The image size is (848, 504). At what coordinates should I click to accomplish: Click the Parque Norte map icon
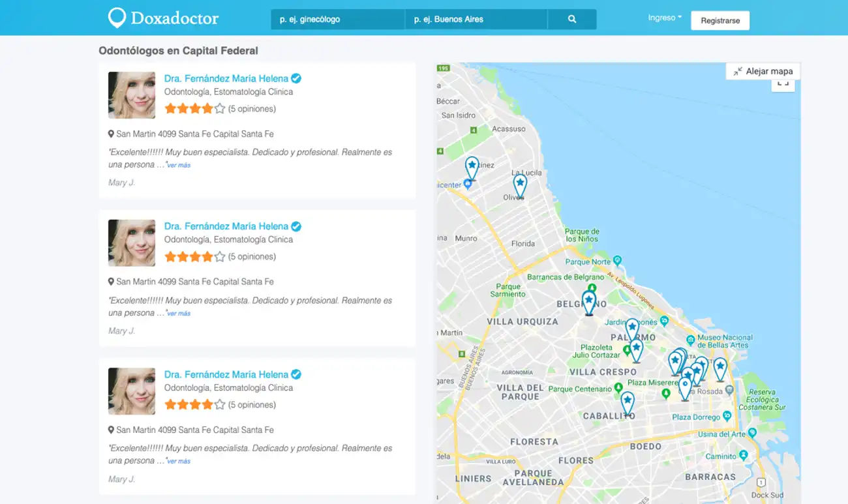pyautogui.click(x=617, y=261)
